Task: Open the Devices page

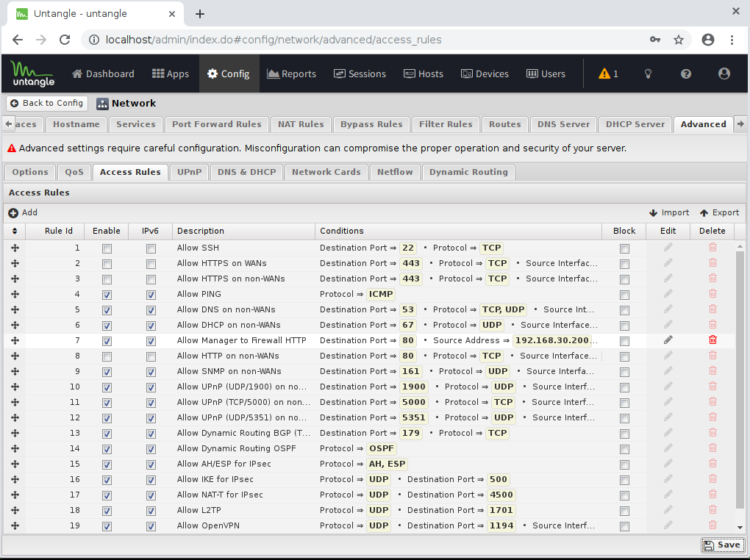Action: [x=485, y=73]
